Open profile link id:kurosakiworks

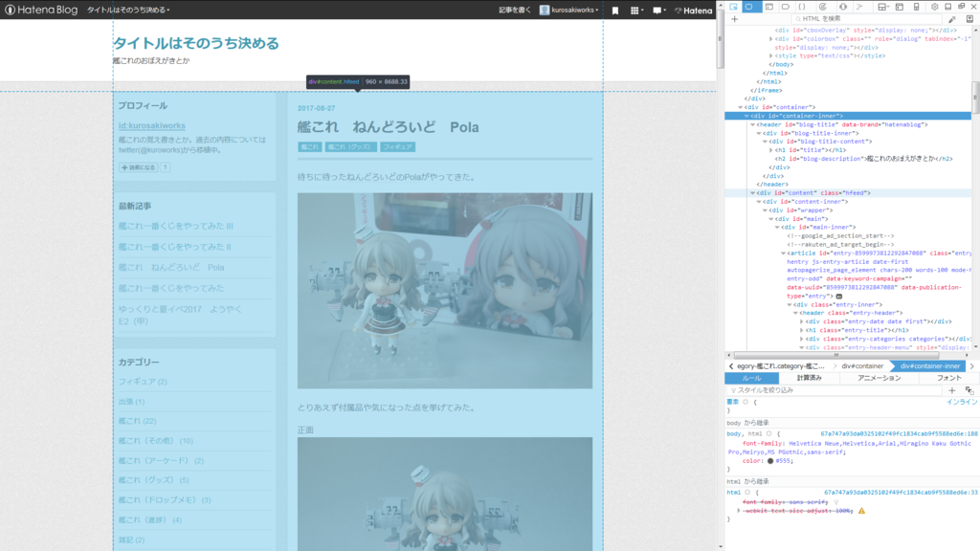click(152, 125)
